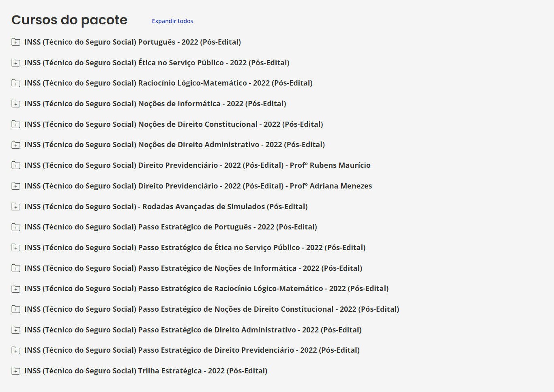This screenshot has height=392, width=554.
Task: Expand folder icon for Raciocínio Lógico-Matemático course
Action: click(x=16, y=83)
